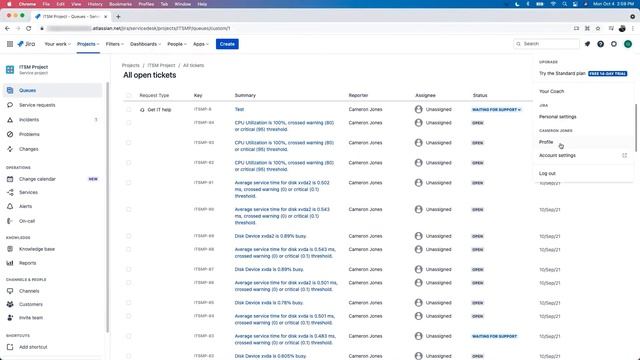Open a new browser tab with the plus icon

point(118,16)
